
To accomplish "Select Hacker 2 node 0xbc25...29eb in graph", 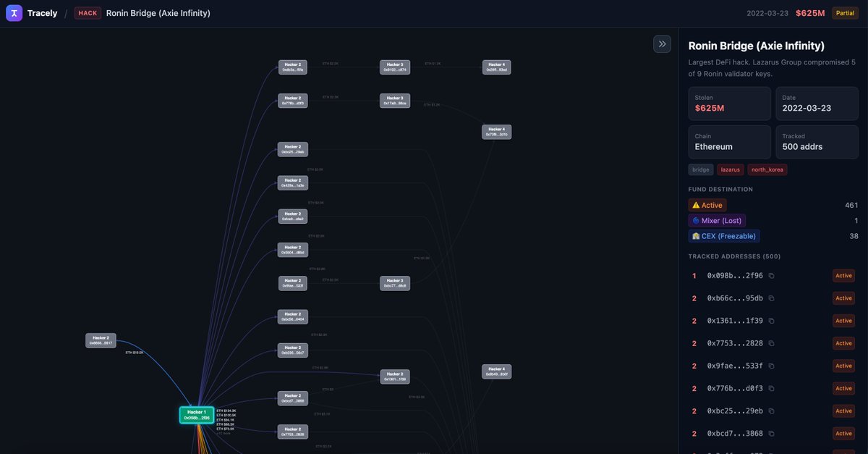I will [x=293, y=149].
